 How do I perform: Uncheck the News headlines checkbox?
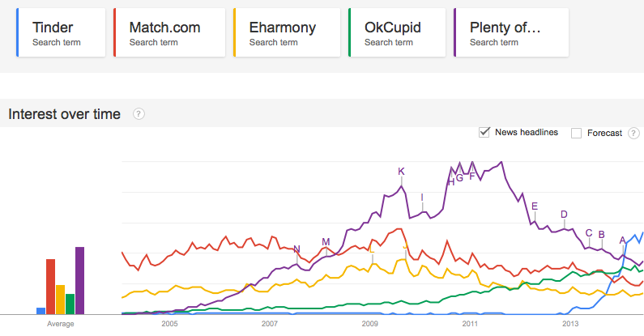tap(485, 132)
